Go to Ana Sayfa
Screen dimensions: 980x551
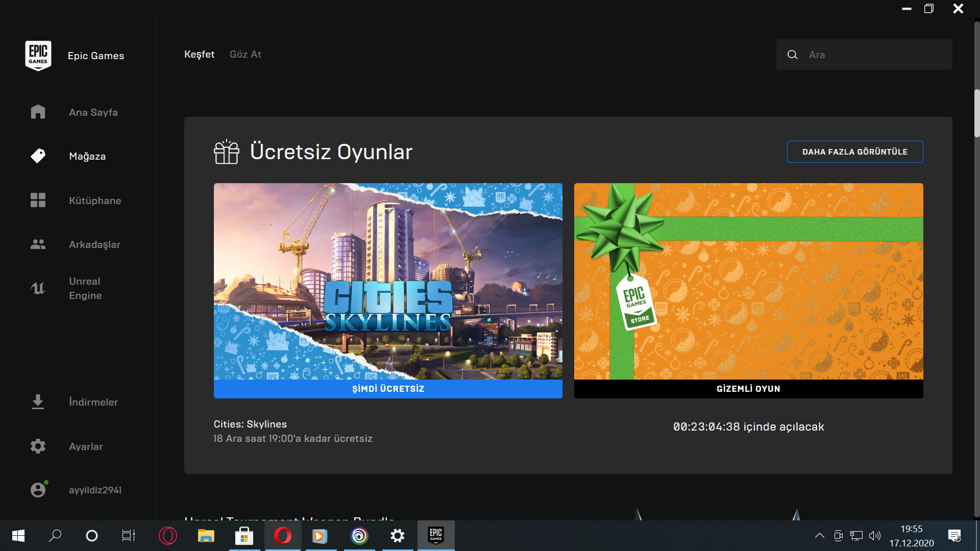tap(93, 112)
